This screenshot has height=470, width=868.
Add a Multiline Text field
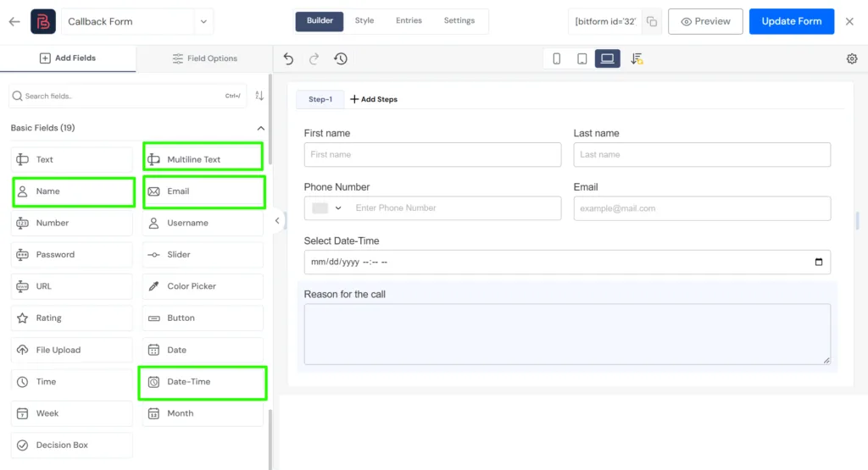point(203,159)
